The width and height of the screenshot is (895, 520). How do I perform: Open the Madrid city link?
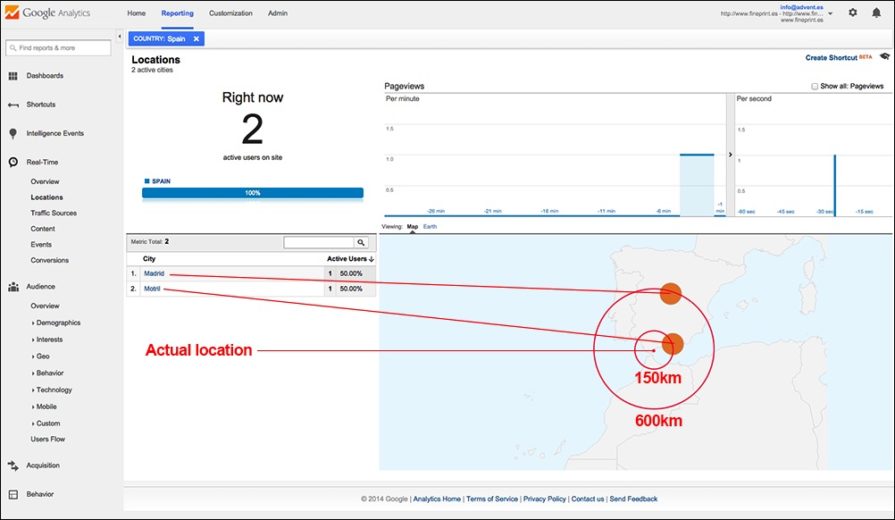coord(154,273)
